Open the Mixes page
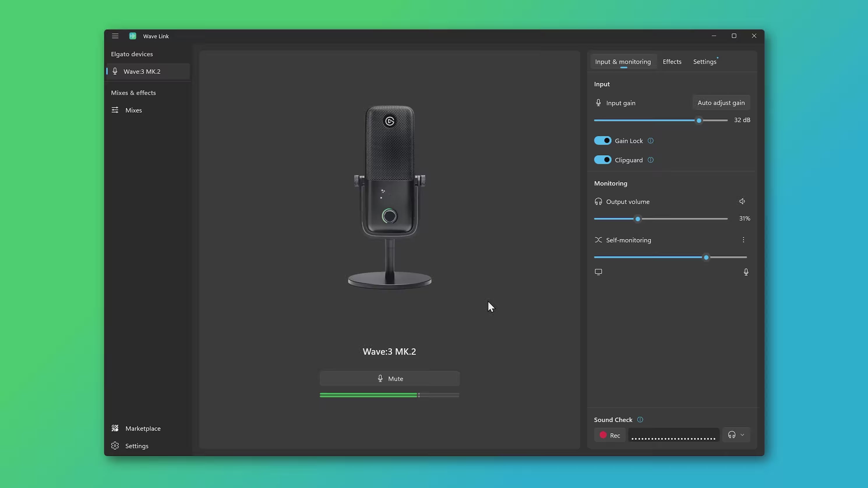This screenshot has width=868, height=488. coord(148,110)
